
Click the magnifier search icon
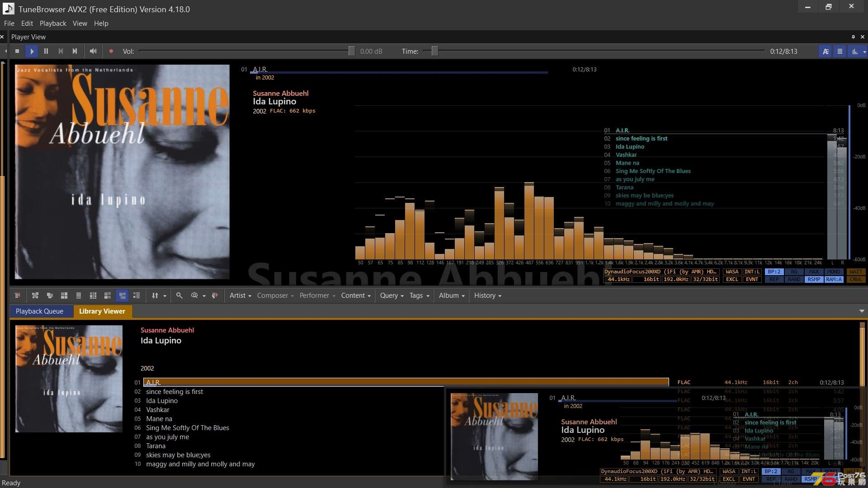click(x=179, y=296)
